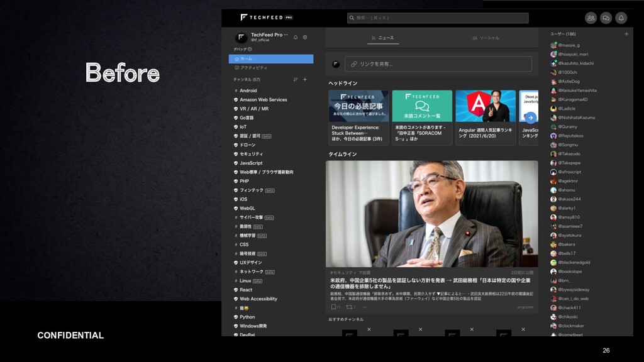The image size is (644, 362).
Task: Open the Amazon Web Services channel
Action: [x=264, y=100]
